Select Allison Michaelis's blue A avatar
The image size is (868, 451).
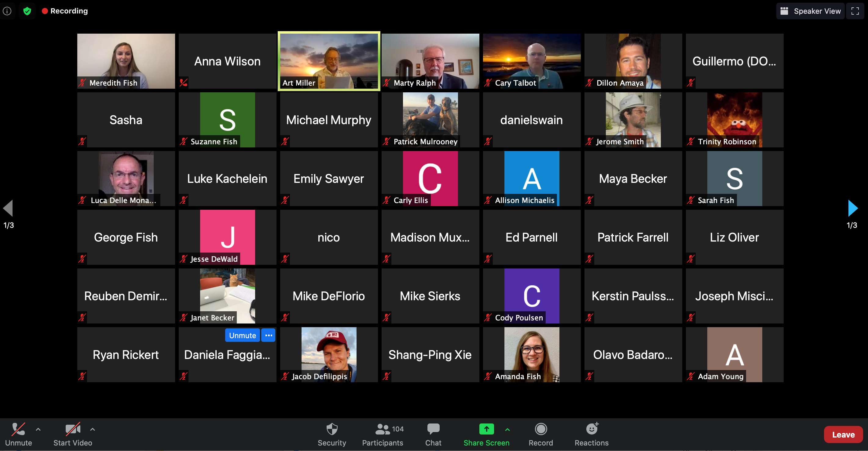point(532,179)
